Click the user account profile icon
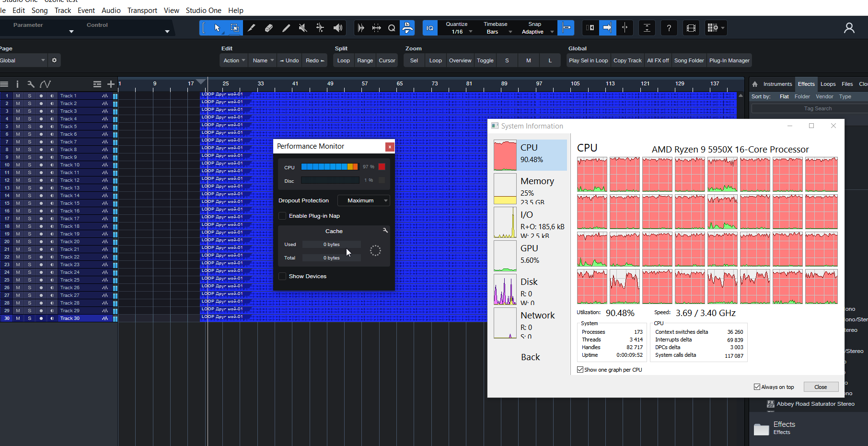The width and height of the screenshot is (868, 446). (x=849, y=28)
